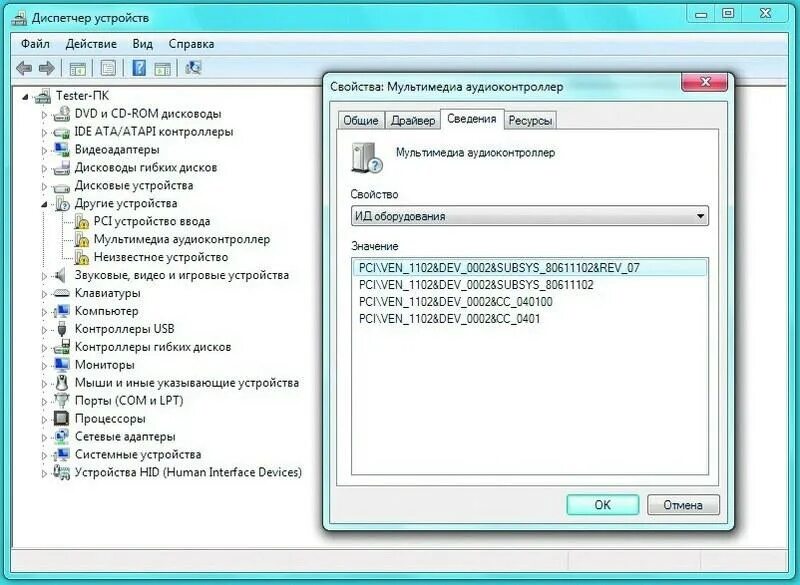Viewport: 800px width, 585px height.
Task: Click the Show/hide console tree toolbar icon
Action: 78,68
